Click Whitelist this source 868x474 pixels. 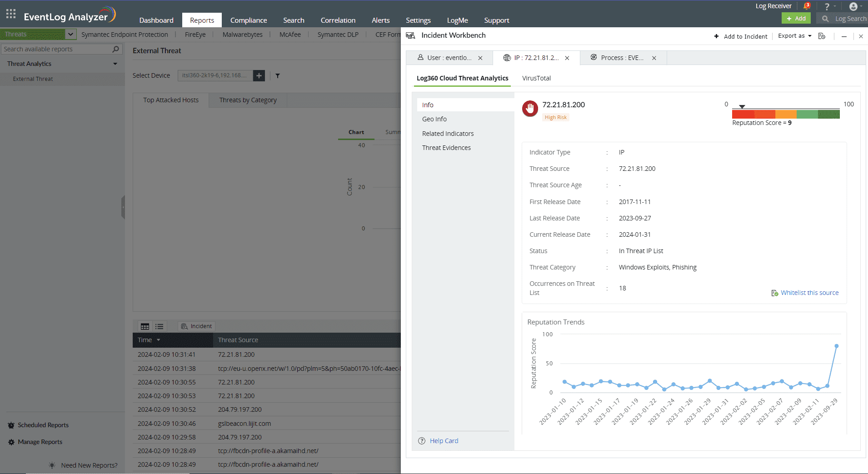pyautogui.click(x=809, y=292)
